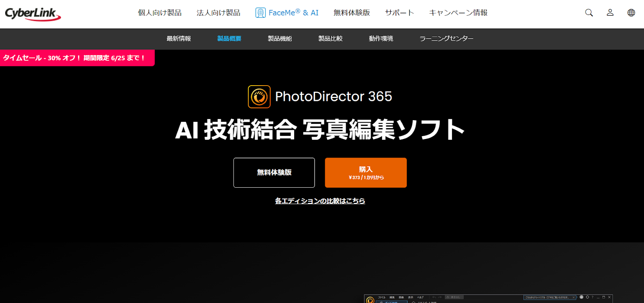Open 個人向け製品 menu
Image resolution: width=644 pixels, height=303 pixels.
(x=160, y=13)
